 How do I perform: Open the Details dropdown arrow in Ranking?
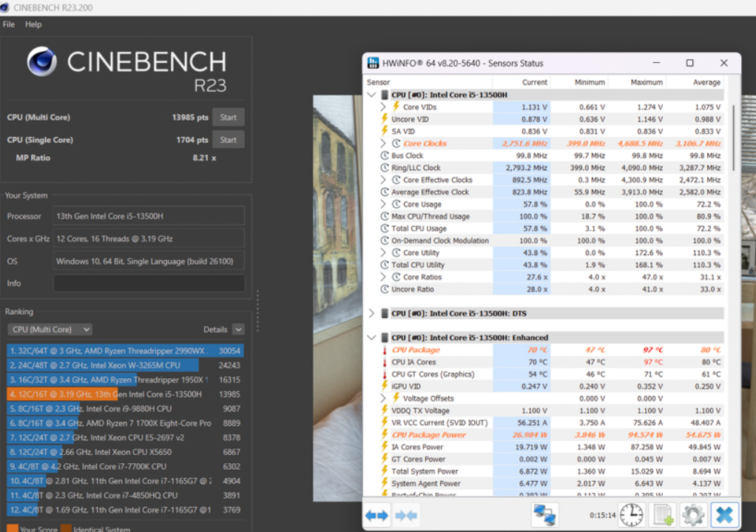pyautogui.click(x=237, y=329)
